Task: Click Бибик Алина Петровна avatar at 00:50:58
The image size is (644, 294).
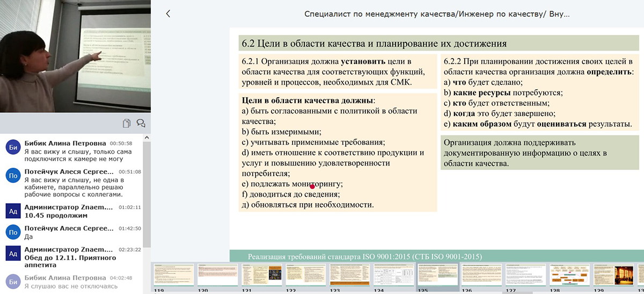Action: (x=13, y=147)
